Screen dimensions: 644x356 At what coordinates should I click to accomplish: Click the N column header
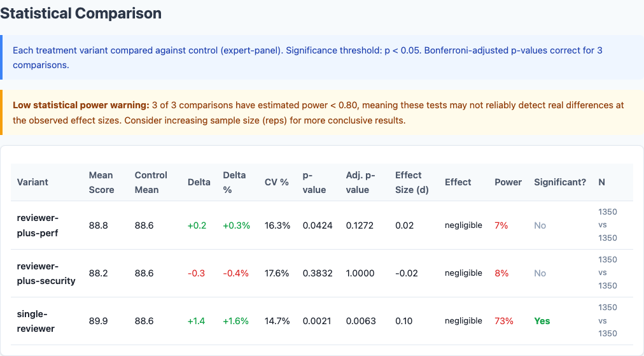pyautogui.click(x=602, y=182)
